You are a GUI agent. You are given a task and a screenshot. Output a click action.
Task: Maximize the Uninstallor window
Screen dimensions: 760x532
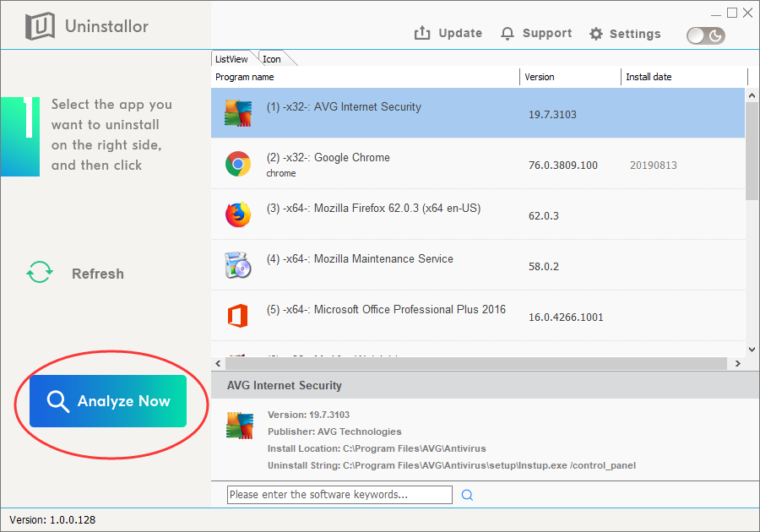732,13
